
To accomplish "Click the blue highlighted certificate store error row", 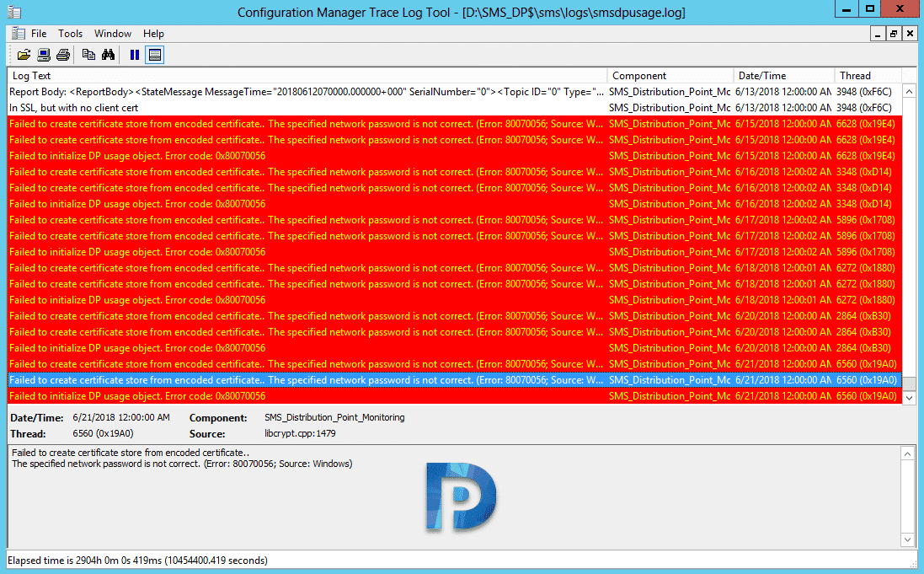I will 454,380.
